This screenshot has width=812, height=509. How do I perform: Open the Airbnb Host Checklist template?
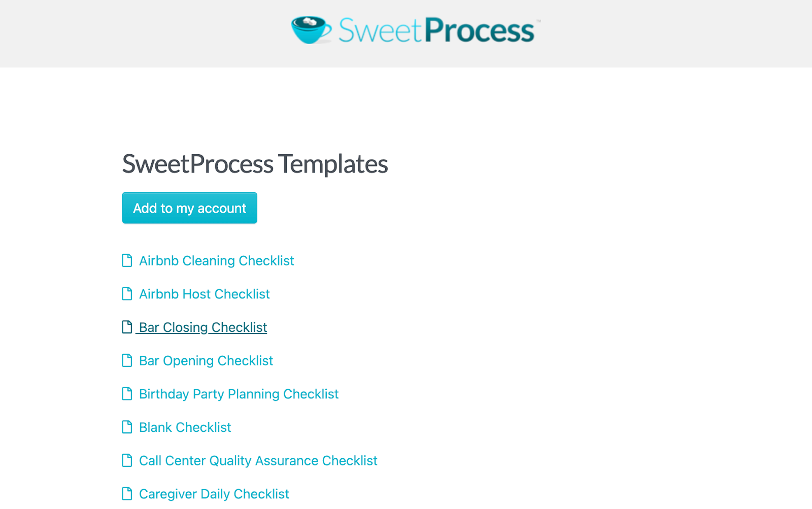[x=204, y=293]
